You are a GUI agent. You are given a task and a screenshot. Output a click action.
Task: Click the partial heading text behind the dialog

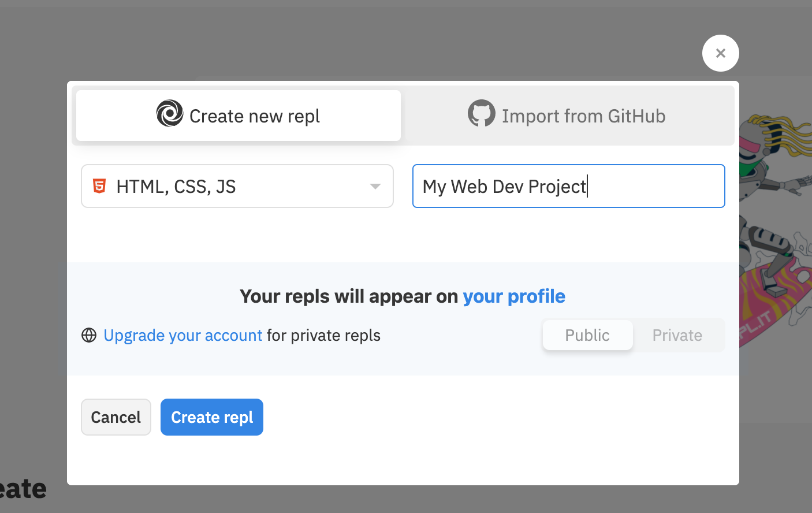coord(23,489)
